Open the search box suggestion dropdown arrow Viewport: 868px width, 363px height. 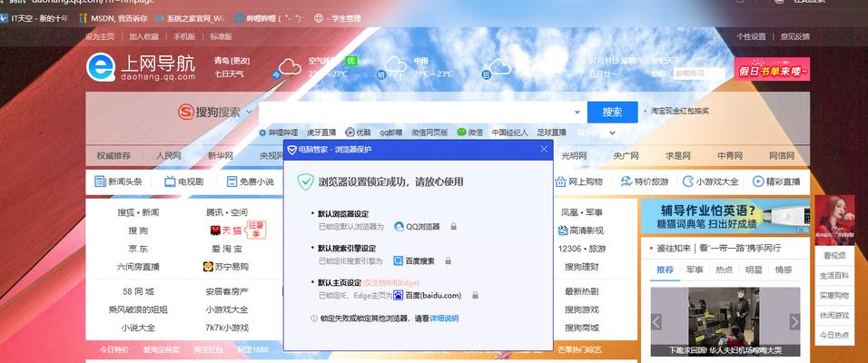pos(577,113)
